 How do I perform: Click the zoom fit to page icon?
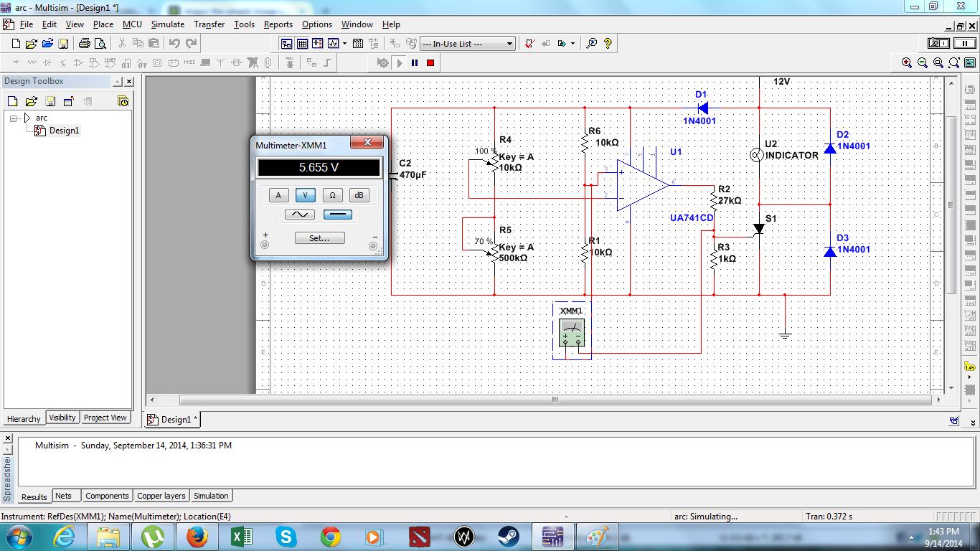[x=954, y=63]
